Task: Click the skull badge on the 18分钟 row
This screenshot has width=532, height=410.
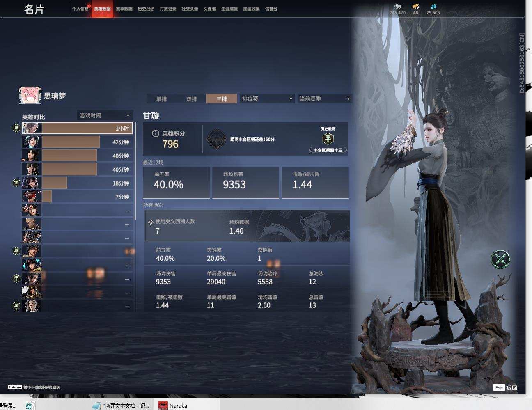Action: (16, 183)
